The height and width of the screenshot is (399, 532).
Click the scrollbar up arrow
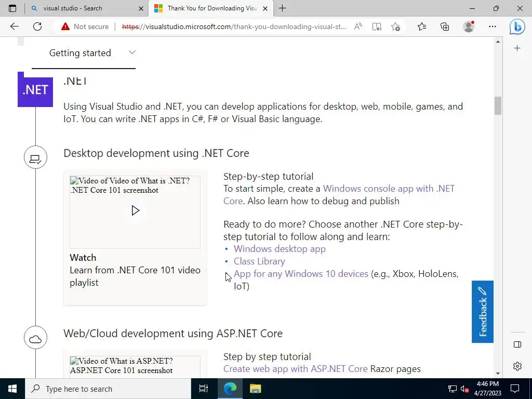(498, 42)
